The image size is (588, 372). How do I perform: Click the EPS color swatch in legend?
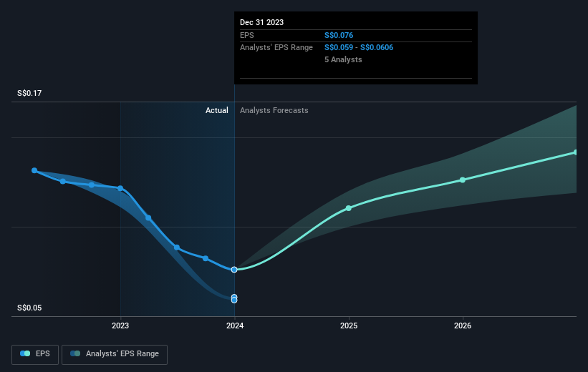[25, 353]
